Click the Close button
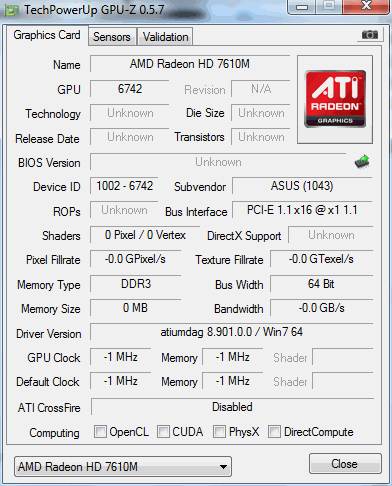Viewport: 392px width, 486px height. click(345, 464)
